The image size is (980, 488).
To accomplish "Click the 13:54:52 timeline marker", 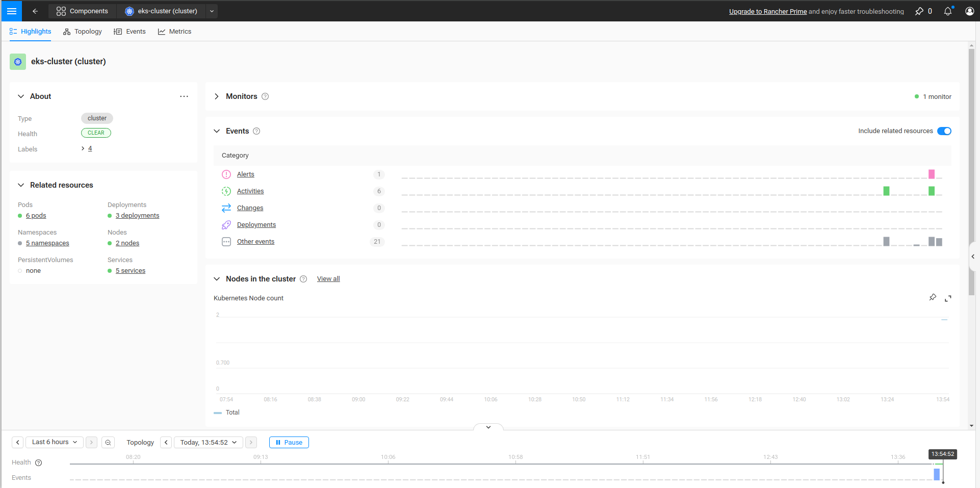I will (942, 454).
